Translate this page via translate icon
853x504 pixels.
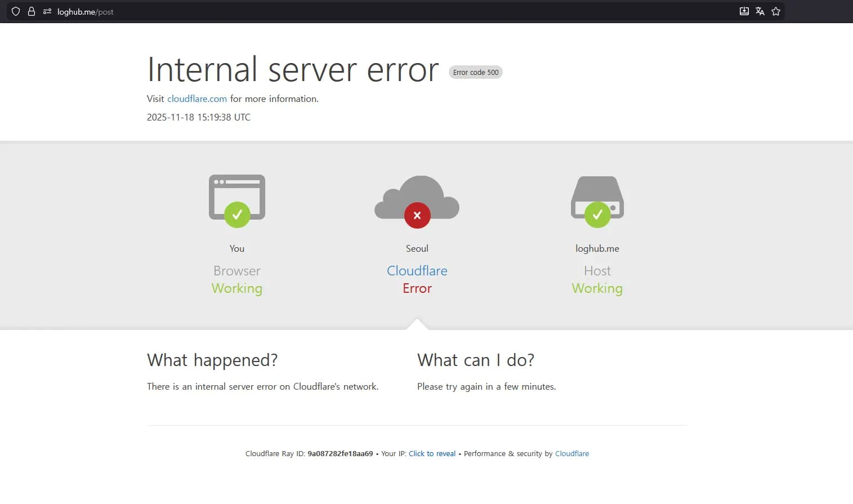click(760, 11)
